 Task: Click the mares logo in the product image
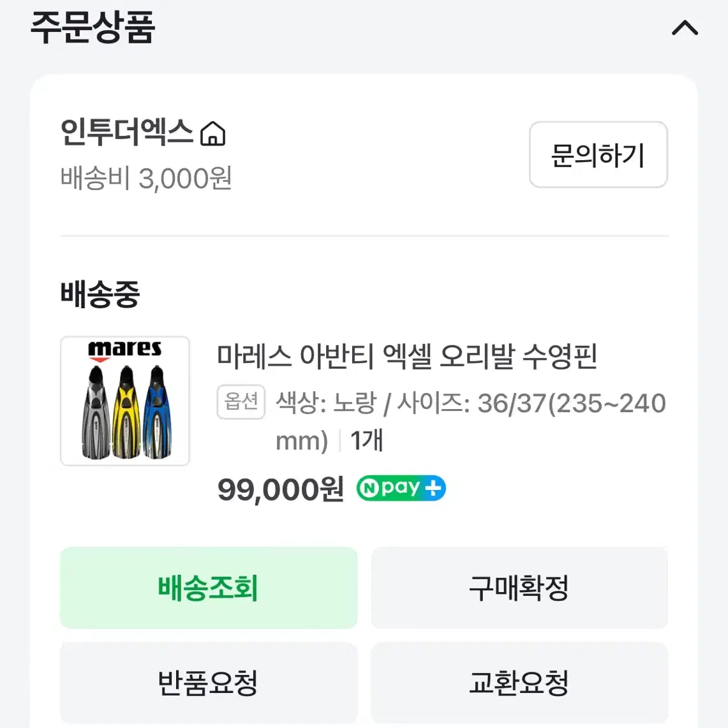click(125, 350)
